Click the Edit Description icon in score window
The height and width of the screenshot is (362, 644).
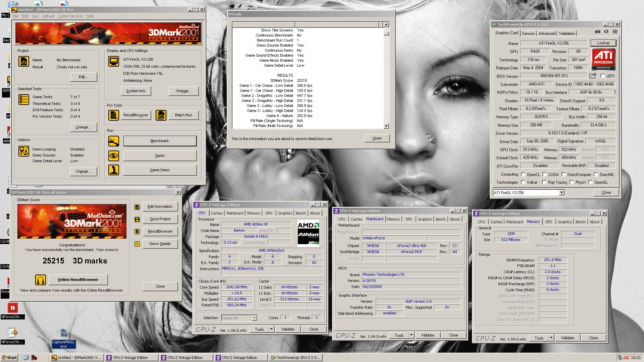point(137,207)
